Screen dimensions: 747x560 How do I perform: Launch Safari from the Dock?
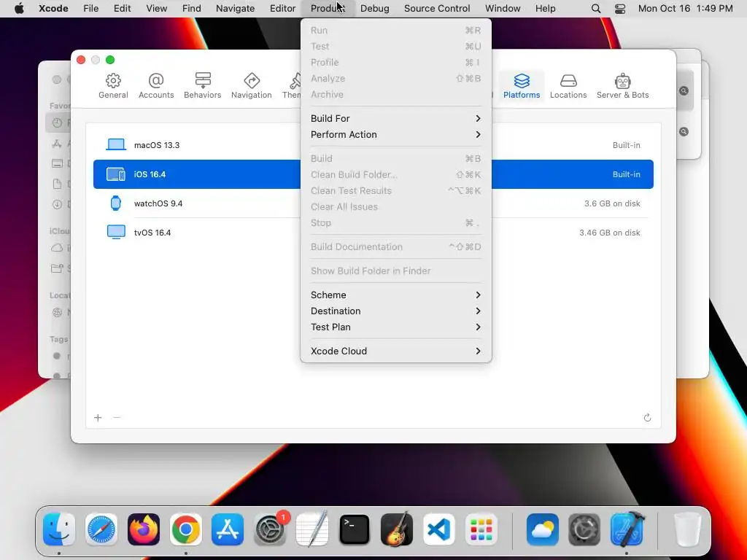[x=101, y=529]
